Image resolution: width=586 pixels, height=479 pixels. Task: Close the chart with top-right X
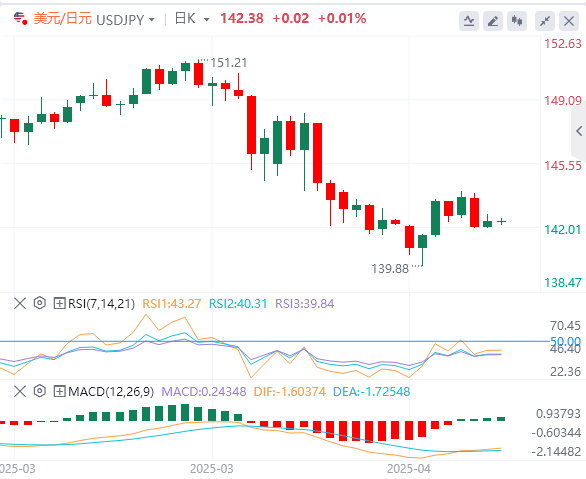[569, 21]
